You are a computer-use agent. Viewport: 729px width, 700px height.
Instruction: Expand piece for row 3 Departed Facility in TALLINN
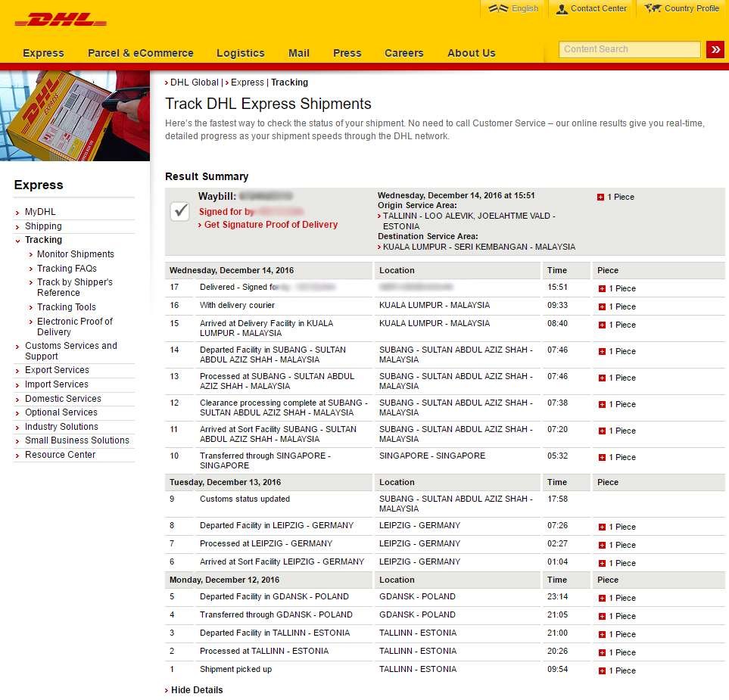pos(602,634)
